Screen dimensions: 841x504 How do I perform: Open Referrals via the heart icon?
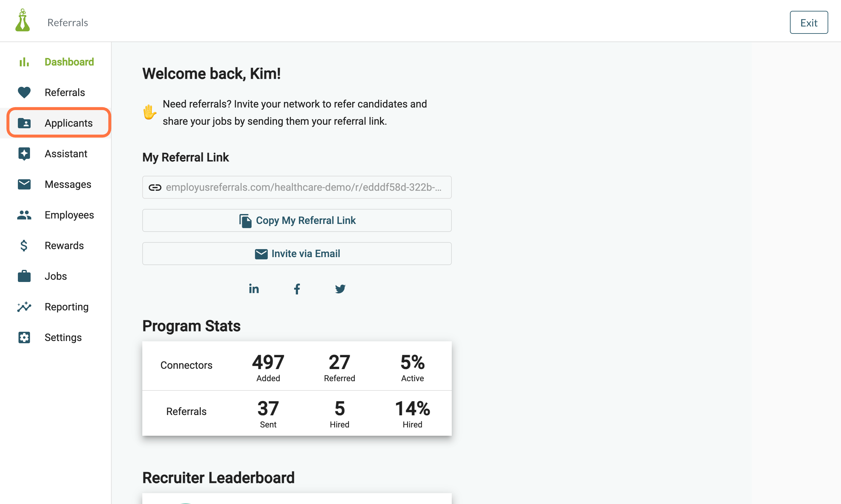(x=24, y=93)
